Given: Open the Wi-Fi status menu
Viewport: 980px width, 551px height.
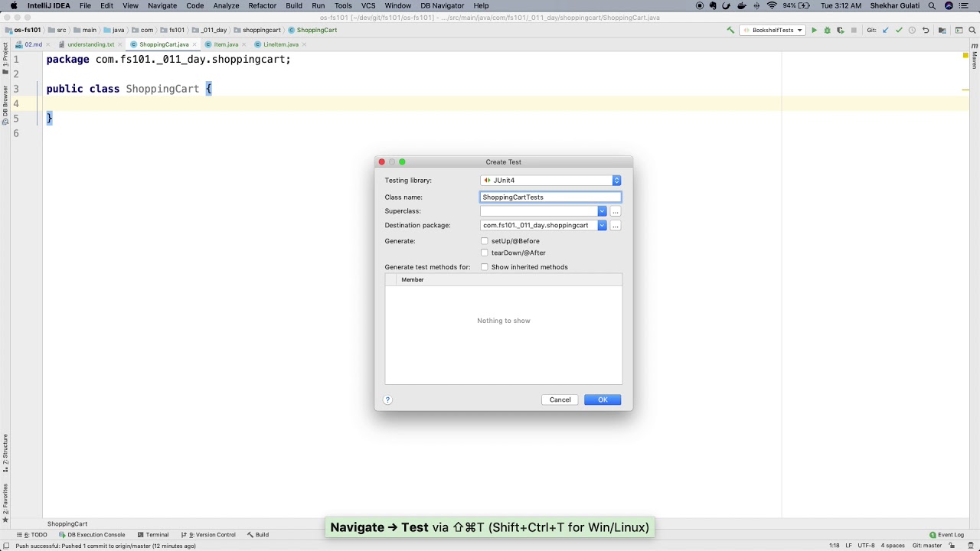Looking at the screenshot, I should click(772, 5).
